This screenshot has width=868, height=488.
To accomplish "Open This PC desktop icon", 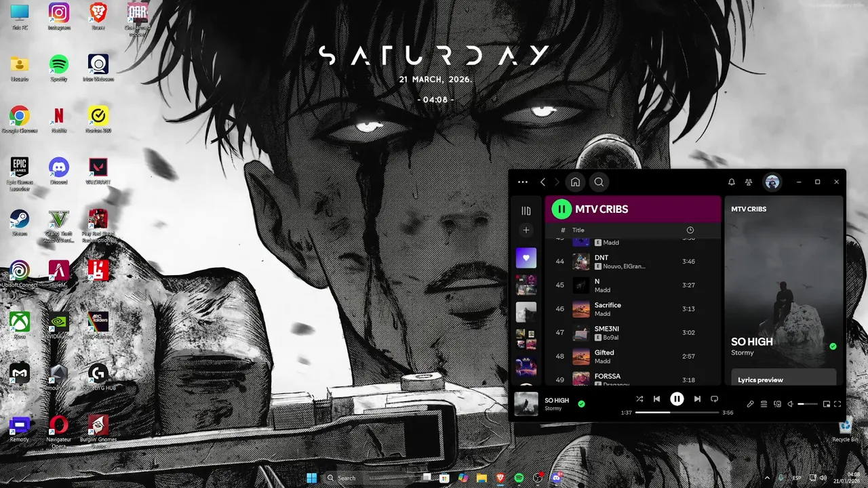I will click(20, 16).
